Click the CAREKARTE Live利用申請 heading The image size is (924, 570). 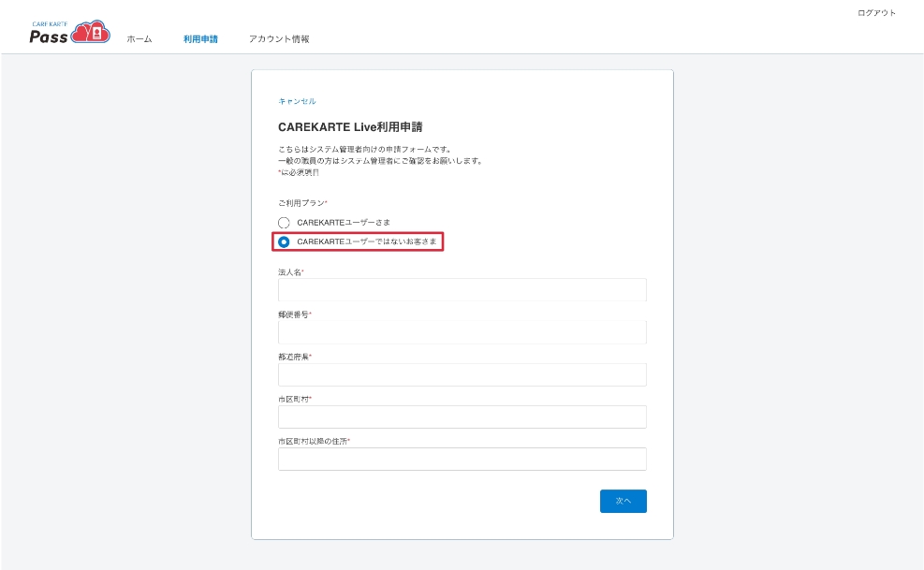[x=350, y=126]
